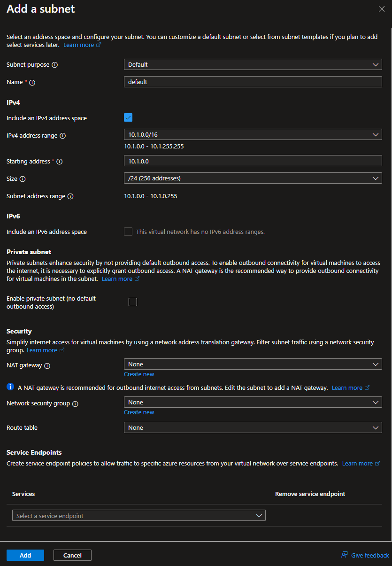This screenshot has height=566, width=392.
Task: Click into the Starting address field
Action: (x=253, y=161)
